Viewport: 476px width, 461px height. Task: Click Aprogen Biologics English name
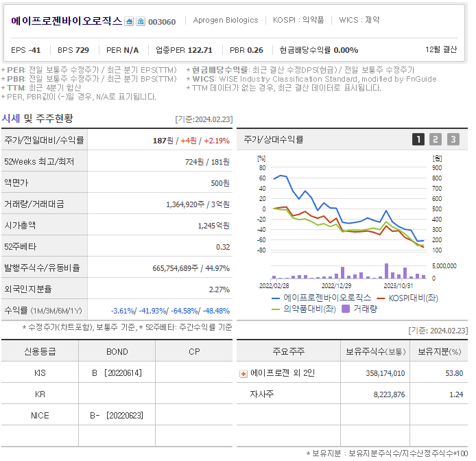click(x=226, y=20)
